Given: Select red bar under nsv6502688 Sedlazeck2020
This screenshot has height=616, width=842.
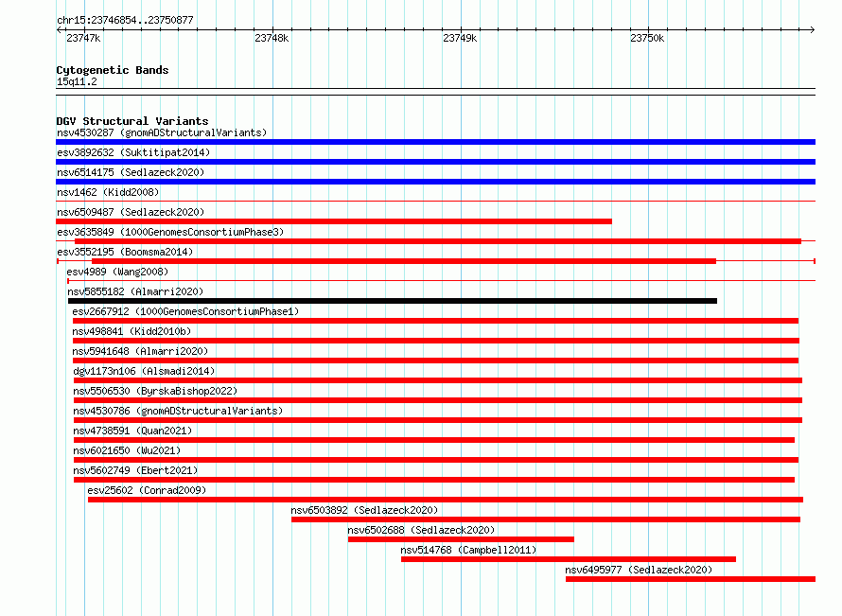Looking at the screenshot, I should click(x=461, y=539).
